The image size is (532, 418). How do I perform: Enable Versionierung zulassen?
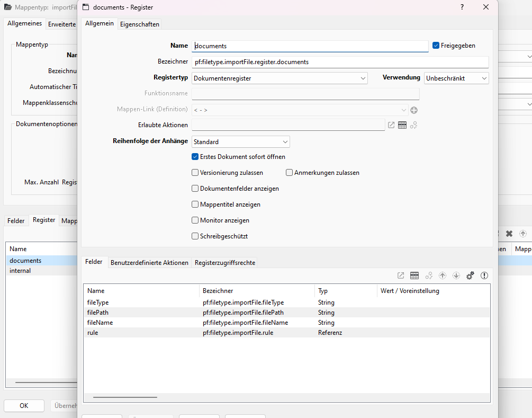pyautogui.click(x=195, y=173)
